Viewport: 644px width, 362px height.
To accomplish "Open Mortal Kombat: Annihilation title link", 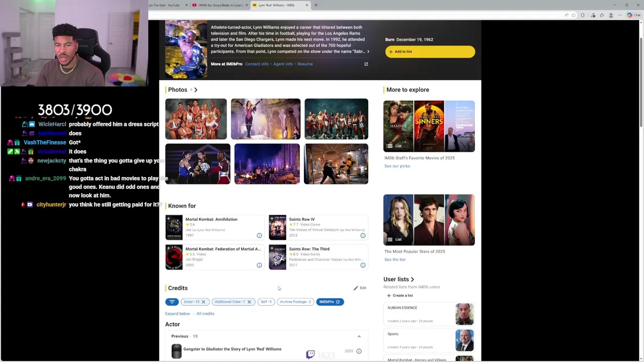I will tap(211, 219).
